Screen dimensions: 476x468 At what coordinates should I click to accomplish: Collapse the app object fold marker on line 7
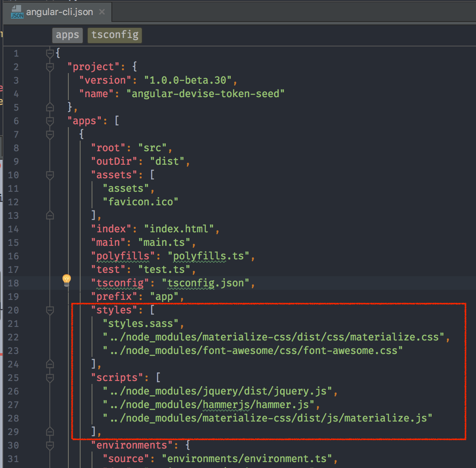click(49, 134)
